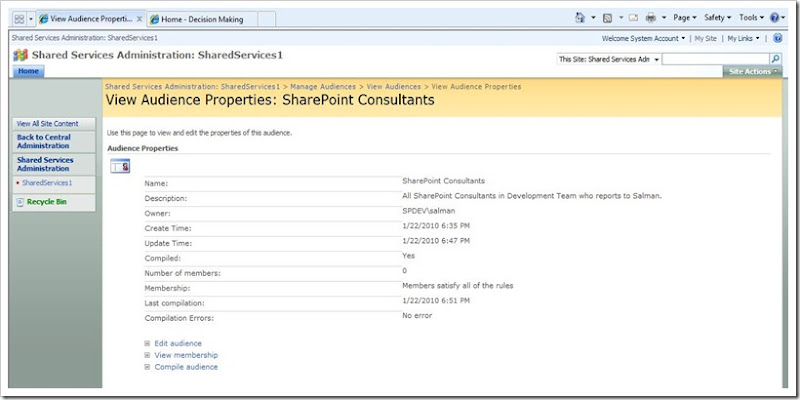Open Welcome System Account menu
The height and width of the screenshot is (400, 800).
tap(643, 38)
